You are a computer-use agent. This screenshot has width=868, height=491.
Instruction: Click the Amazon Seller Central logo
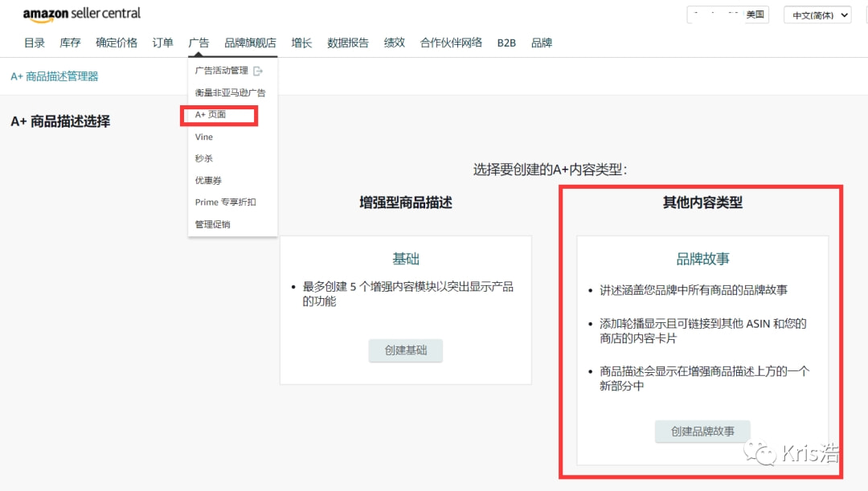click(x=81, y=14)
